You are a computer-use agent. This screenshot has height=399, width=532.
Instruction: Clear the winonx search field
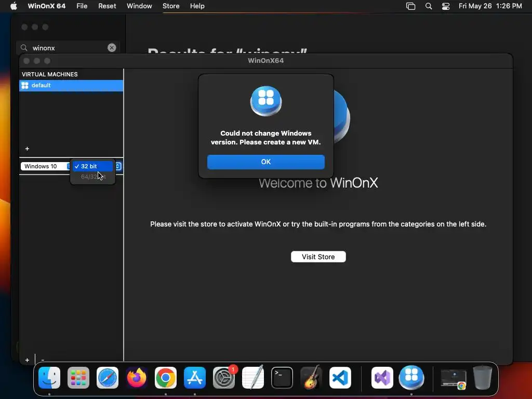(112, 48)
